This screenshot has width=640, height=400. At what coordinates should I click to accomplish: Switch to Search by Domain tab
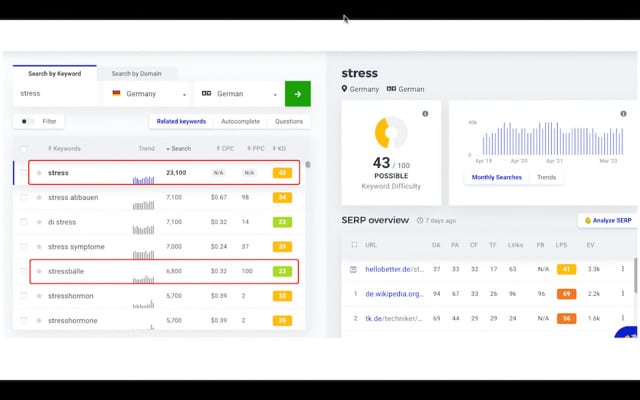(x=137, y=73)
